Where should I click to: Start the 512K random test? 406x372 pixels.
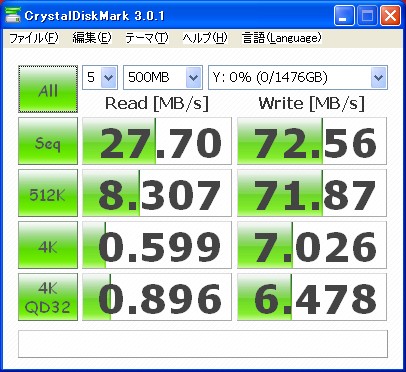48,193
